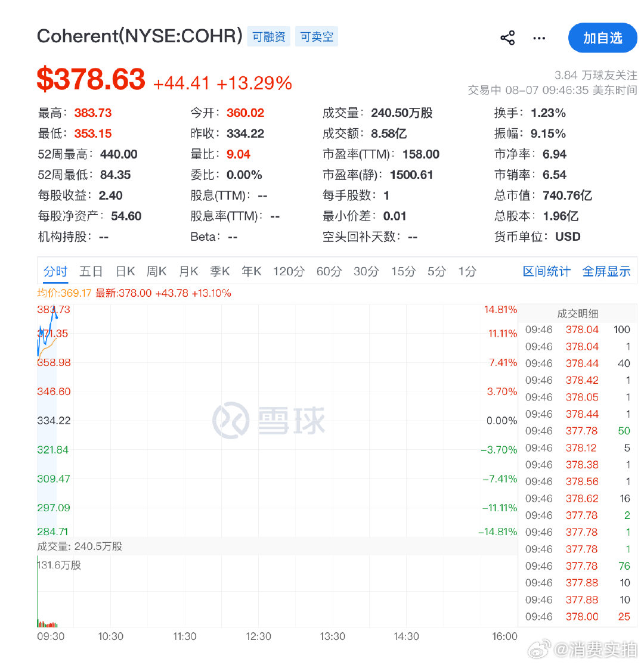This screenshot has height=665, width=644.
Task: Click the 昨收 value 334.22
Action: (245, 133)
